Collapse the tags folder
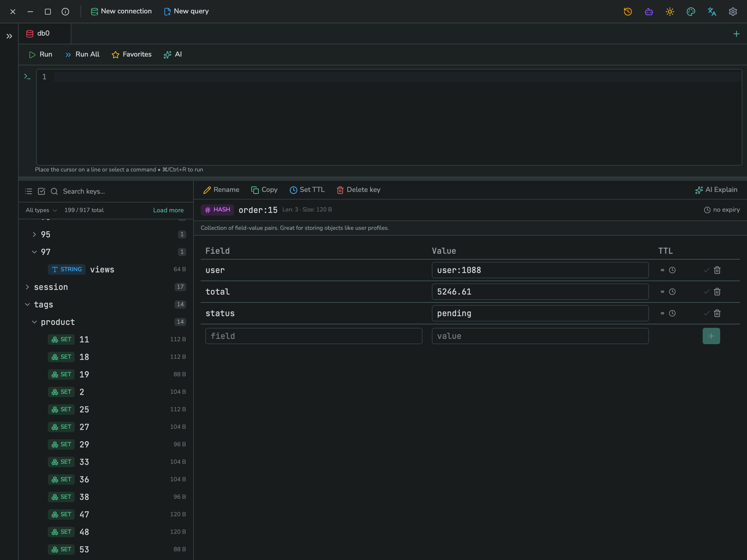Viewport: 747px width, 560px height. 106,304
